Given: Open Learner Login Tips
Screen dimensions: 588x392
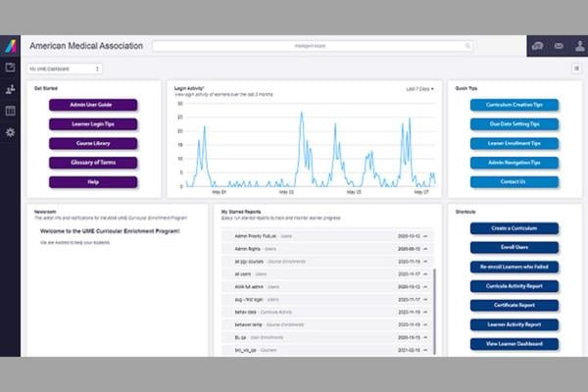Looking at the screenshot, I should 93,124.
